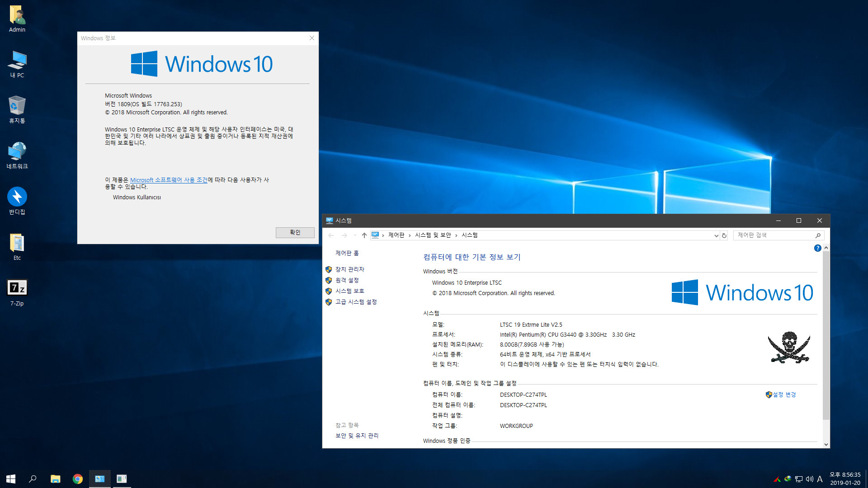Click the red-green tray icon

click(x=777, y=479)
